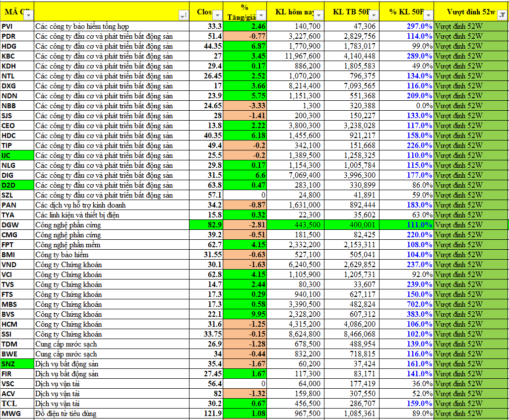
Task: Open the % KL 50P filter dropdown
Action: [428, 16]
